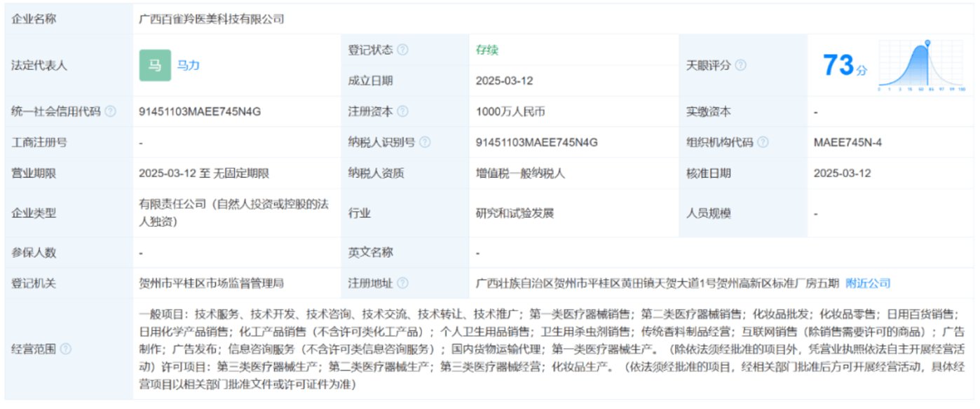Open the 附近公司 link
The image size is (980, 409).
pyautogui.click(x=868, y=284)
